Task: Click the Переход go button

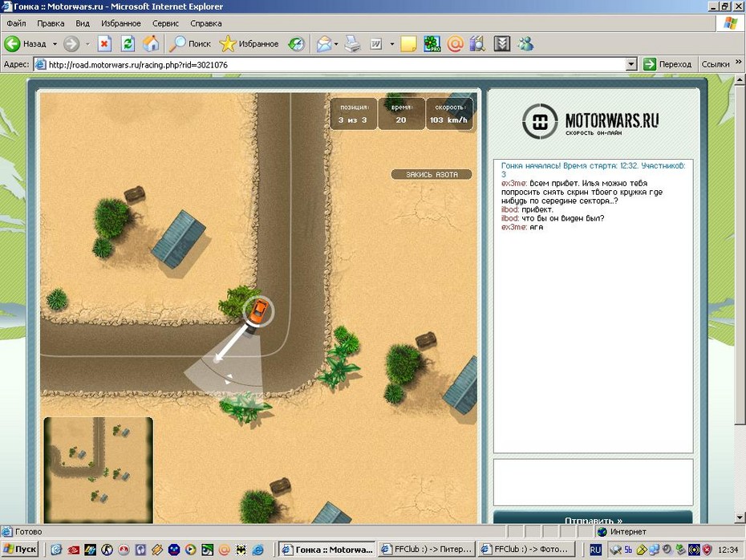Action: [x=667, y=64]
